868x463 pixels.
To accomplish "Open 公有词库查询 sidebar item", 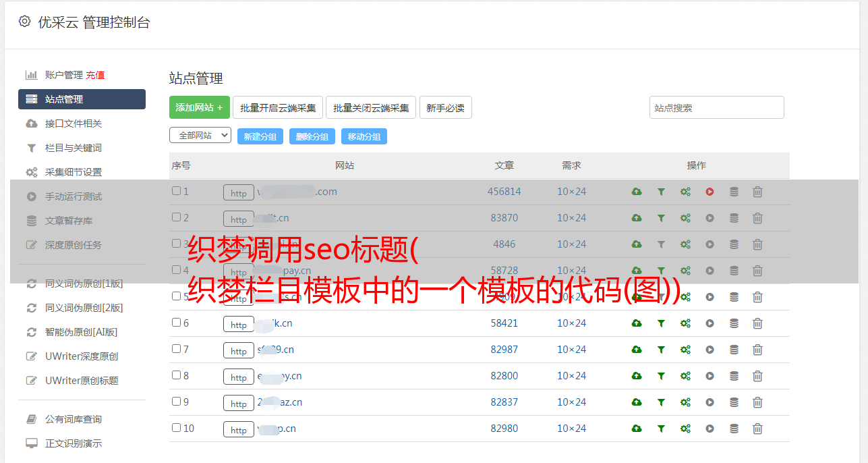I will 74,419.
